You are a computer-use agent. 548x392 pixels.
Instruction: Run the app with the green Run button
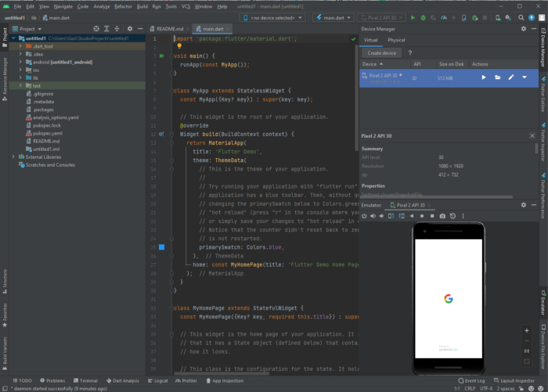[x=413, y=18]
